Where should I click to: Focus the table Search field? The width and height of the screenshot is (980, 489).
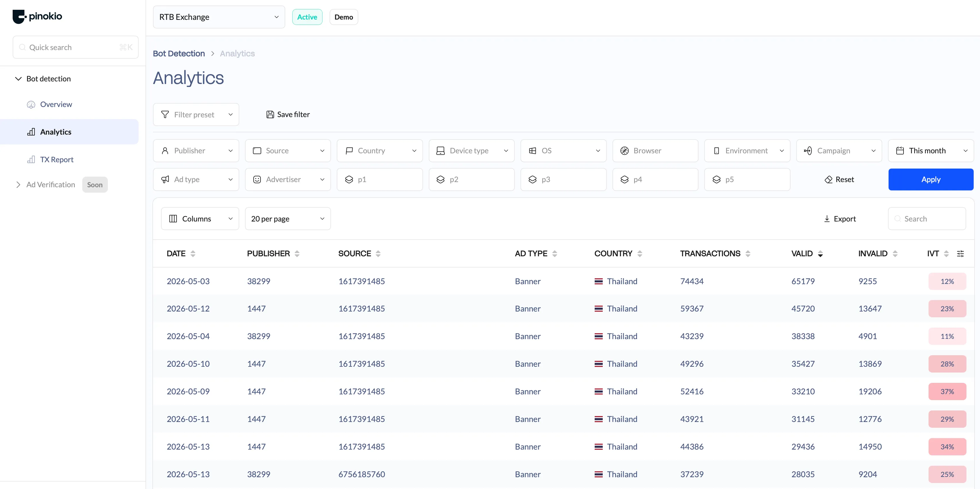click(927, 219)
